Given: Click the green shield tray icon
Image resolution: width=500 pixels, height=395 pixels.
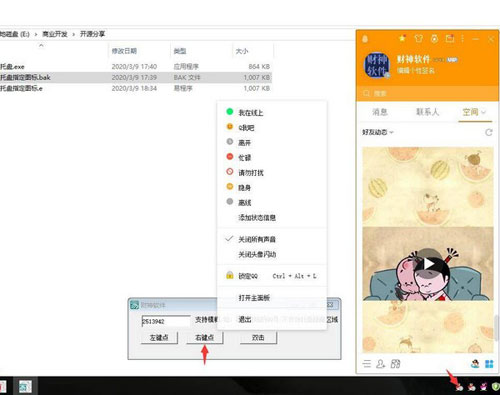Looking at the screenshot, I should point(495,387).
